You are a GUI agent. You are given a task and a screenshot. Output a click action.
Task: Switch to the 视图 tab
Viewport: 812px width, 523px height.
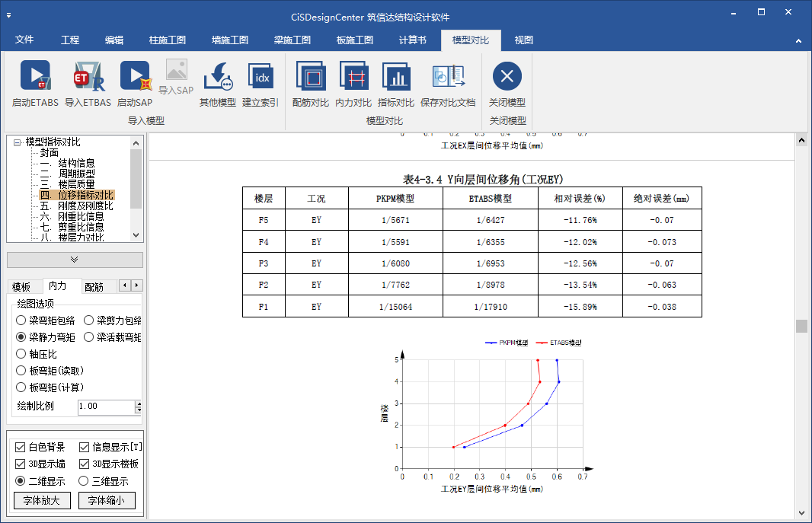(x=523, y=40)
